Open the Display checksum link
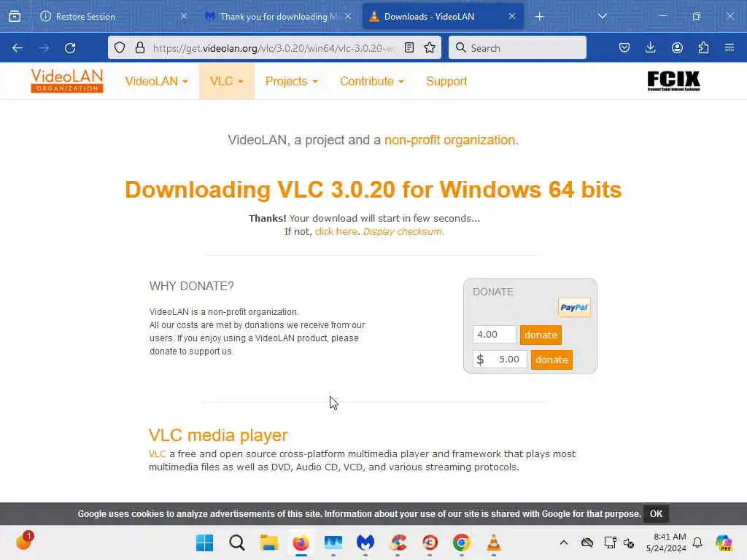747x560 pixels. click(x=403, y=231)
